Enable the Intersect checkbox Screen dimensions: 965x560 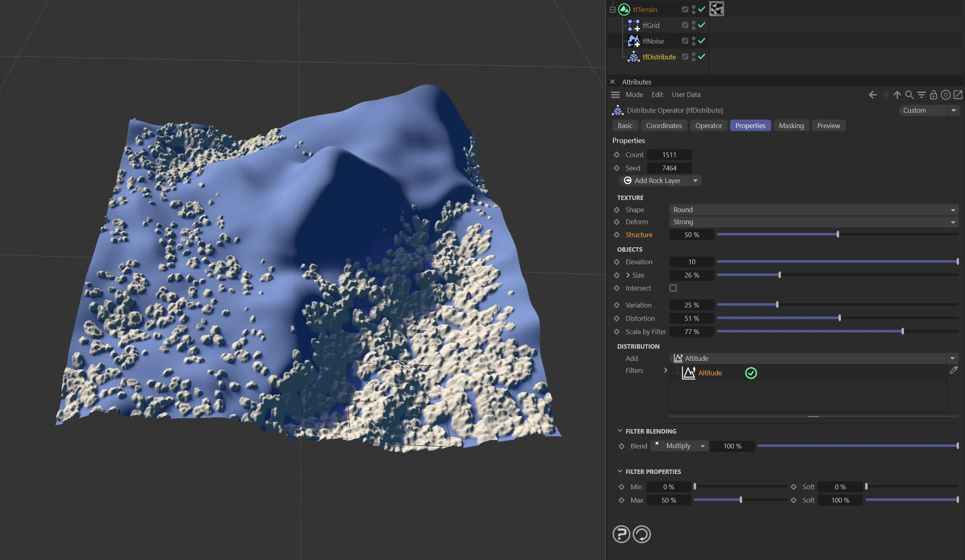click(x=673, y=288)
